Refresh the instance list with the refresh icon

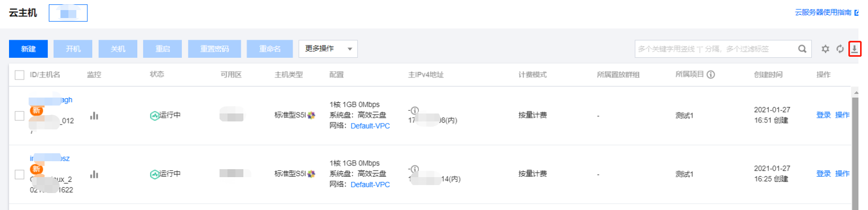[x=840, y=49]
